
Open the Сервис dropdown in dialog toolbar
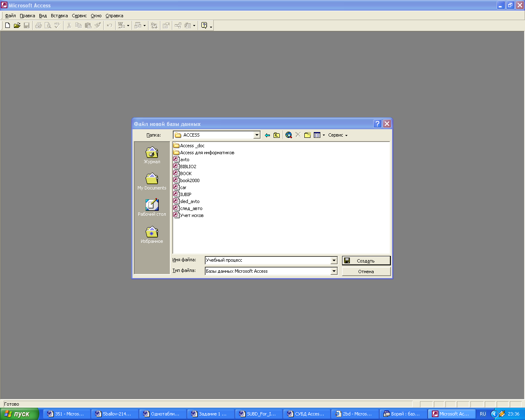tap(338, 135)
